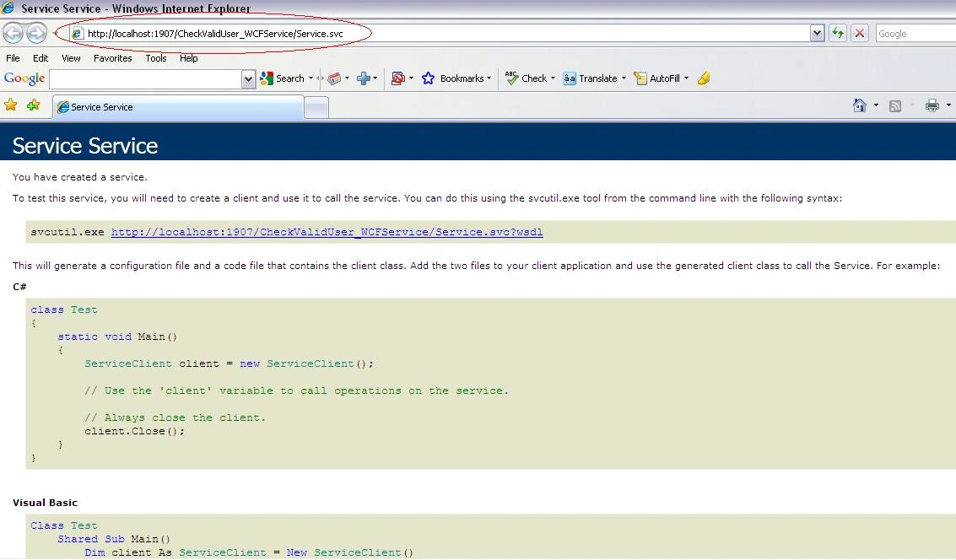Viewport: 956px width, 560px height.
Task: Open a new blank tab
Action: coord(316,108)
